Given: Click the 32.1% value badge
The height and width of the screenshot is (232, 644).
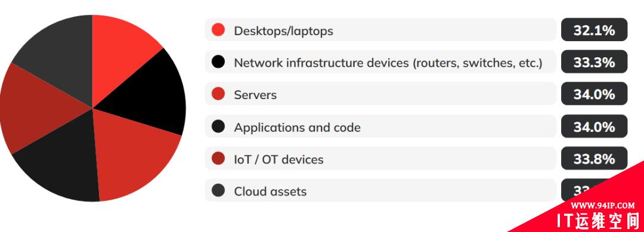Looking at the screenshot, I should tap(595, 30).
